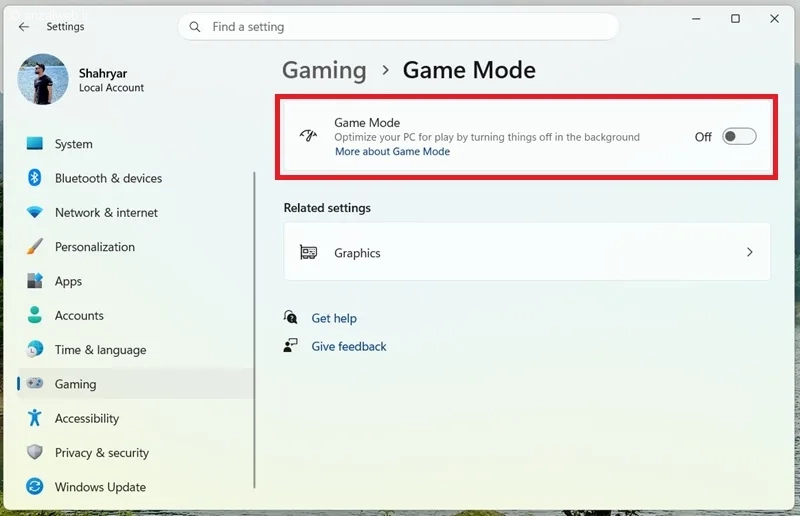This screenshot has width=800, height=516.
Task: Click the System monitor icon
Action: 35,143
